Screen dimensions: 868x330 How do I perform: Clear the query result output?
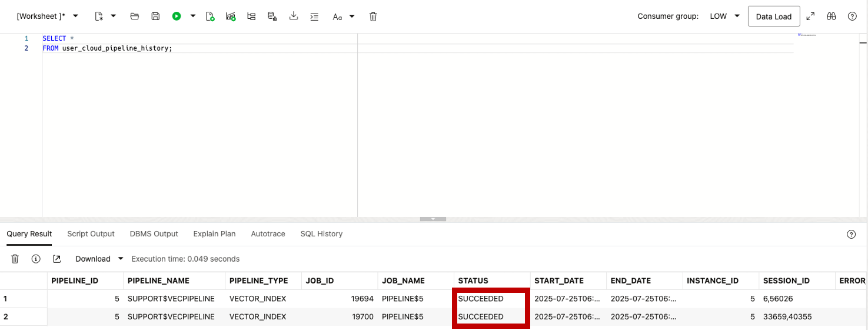pyautogui.click(x=15, y=259)
